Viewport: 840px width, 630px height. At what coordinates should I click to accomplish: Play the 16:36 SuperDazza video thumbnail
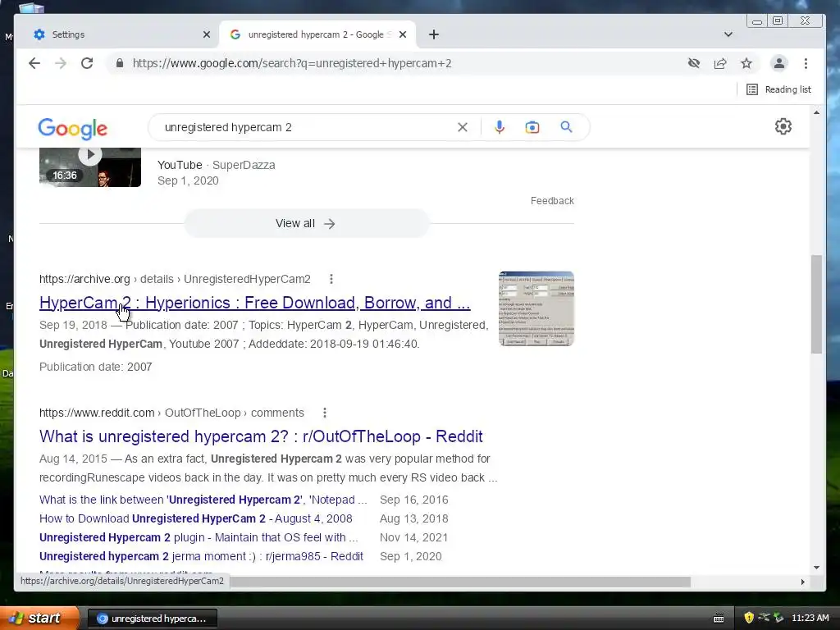pyautogui.click(x=90, y=167)
